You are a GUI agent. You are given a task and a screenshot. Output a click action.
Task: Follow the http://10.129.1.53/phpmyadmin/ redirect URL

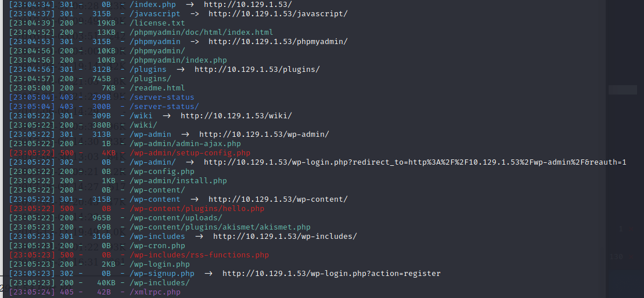tap(278, 41)
